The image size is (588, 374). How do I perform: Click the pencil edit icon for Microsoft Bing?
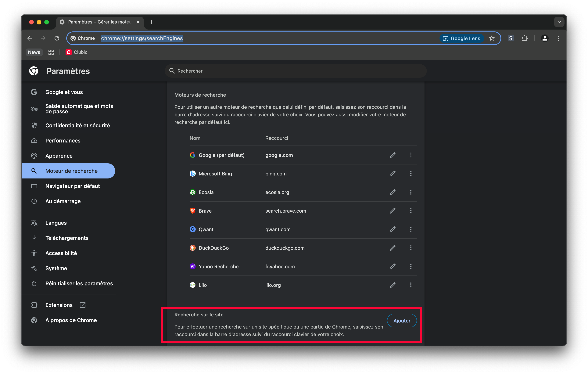click(x=392, y=174)
